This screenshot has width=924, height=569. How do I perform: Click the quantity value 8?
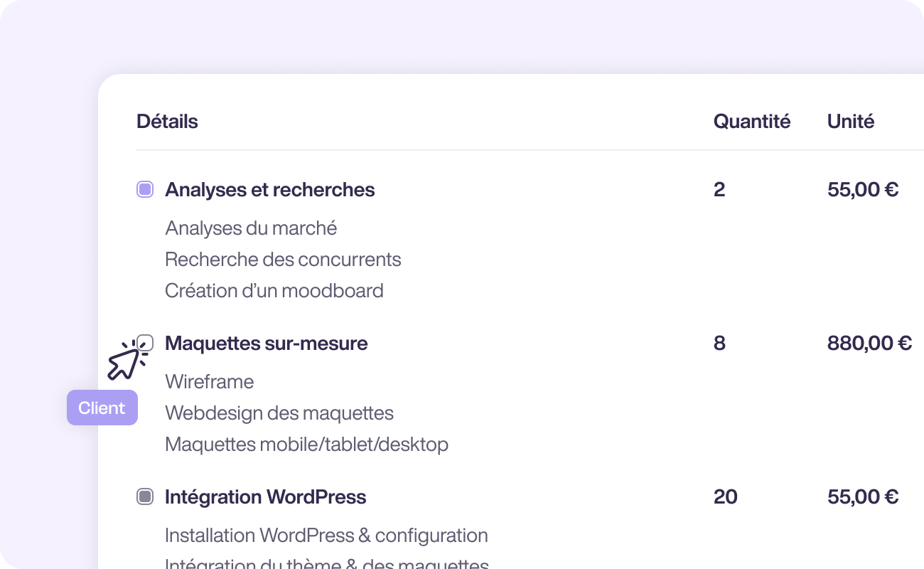(x=719, y=343)
